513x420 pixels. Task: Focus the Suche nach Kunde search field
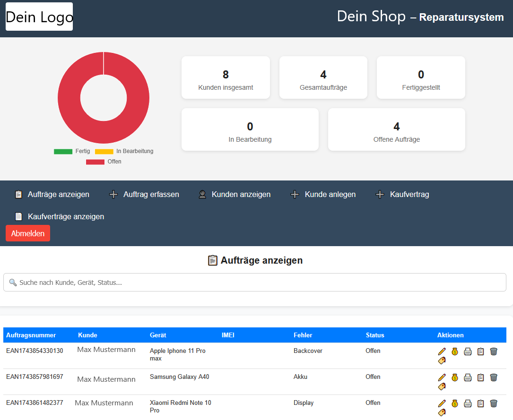tap(255, 283)
